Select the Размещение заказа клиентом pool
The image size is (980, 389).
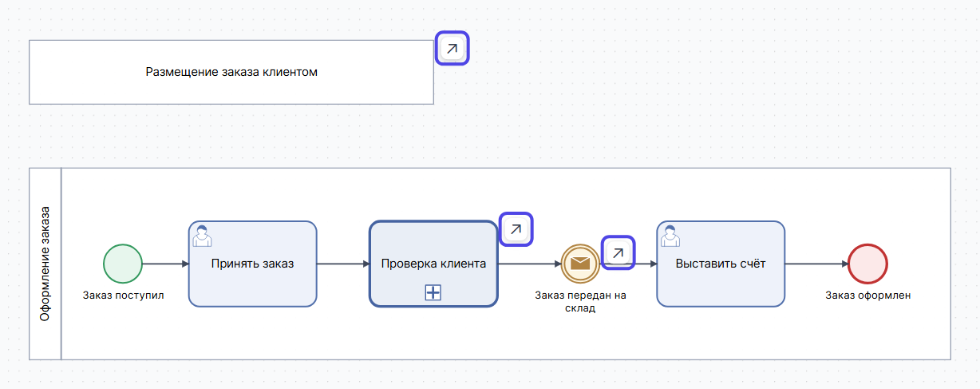tap(231, 72)
